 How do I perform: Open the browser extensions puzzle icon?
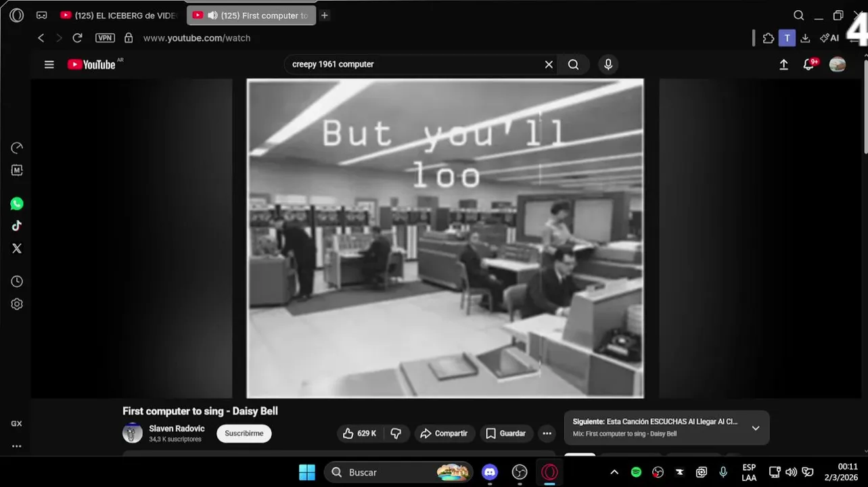coord(768,38)
